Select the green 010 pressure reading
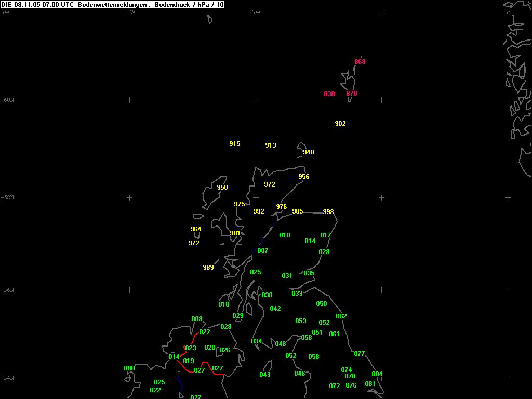 coord(285,235)
